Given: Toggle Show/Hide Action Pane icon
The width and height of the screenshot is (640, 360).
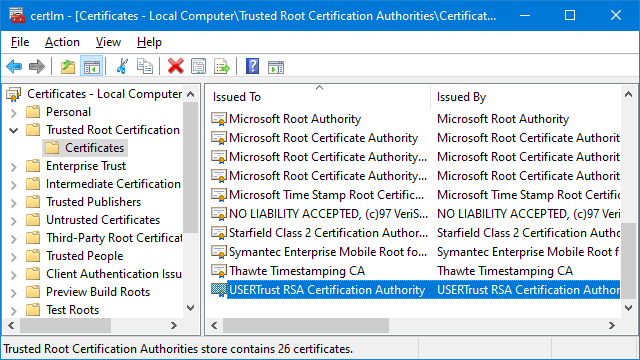Looking at the screenshot, I should click(x=276, y=67).
